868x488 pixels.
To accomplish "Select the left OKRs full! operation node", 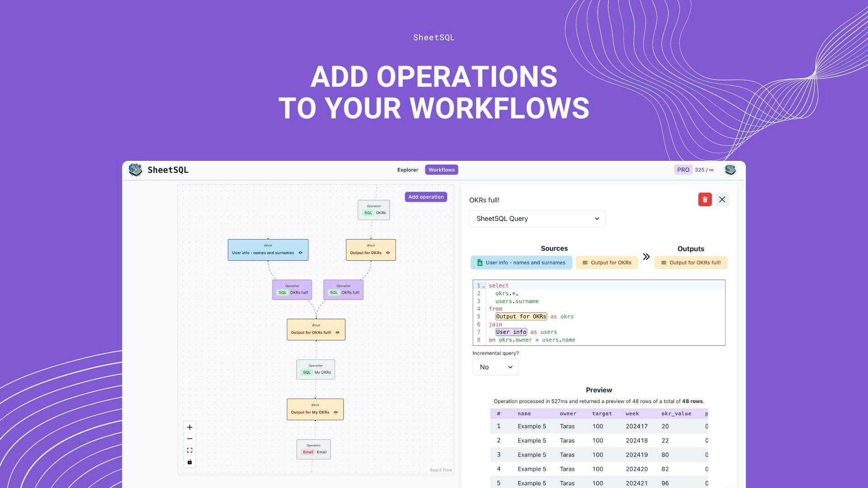I will pos(292,290).
